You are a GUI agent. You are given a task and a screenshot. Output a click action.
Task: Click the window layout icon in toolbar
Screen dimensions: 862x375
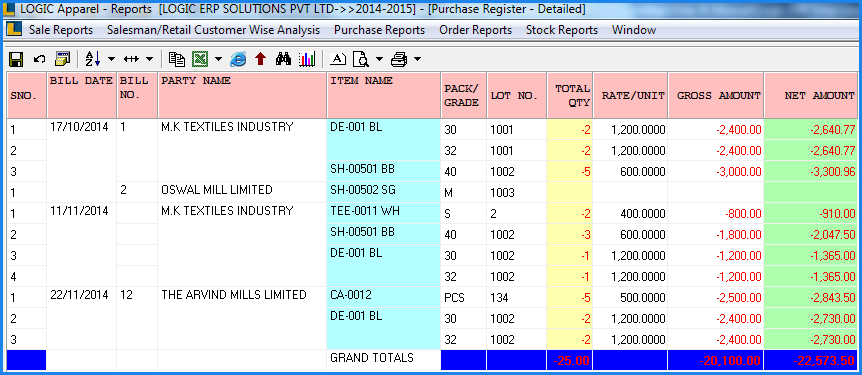(63, 58)
